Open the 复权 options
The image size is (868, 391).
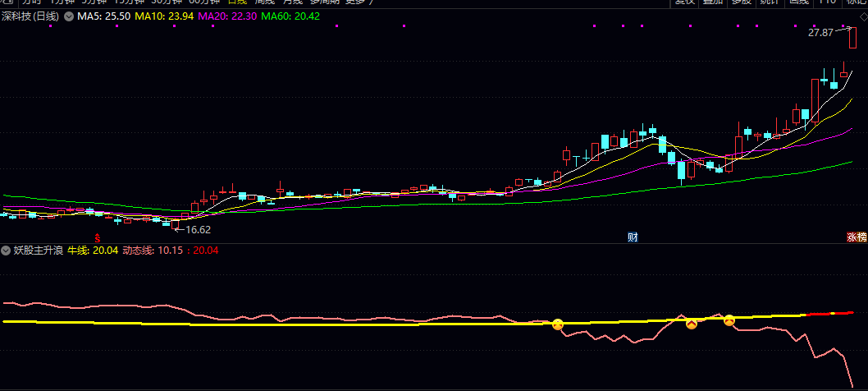pos(684,2)
